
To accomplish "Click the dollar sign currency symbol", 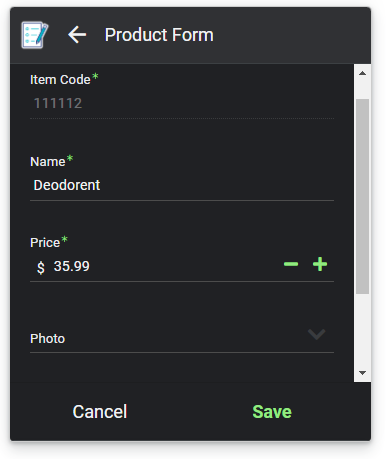I will 41,267.
